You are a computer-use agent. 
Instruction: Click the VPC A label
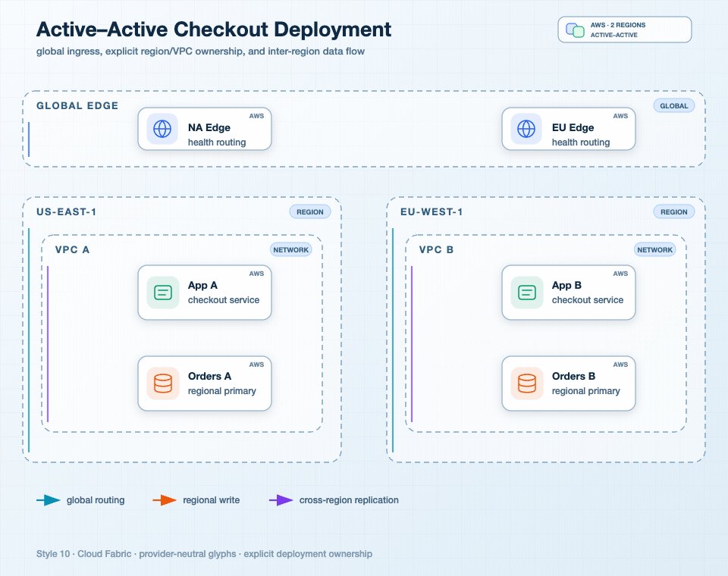pos(72,249)
